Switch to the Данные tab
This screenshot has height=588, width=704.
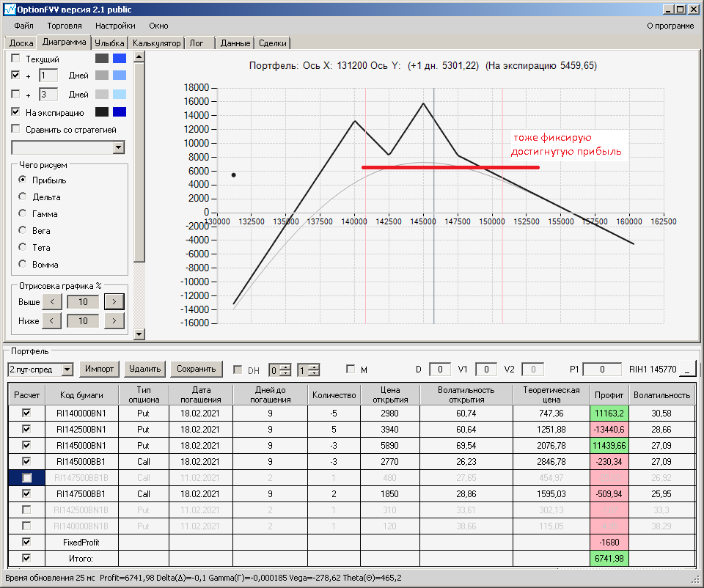pos(235,43)
